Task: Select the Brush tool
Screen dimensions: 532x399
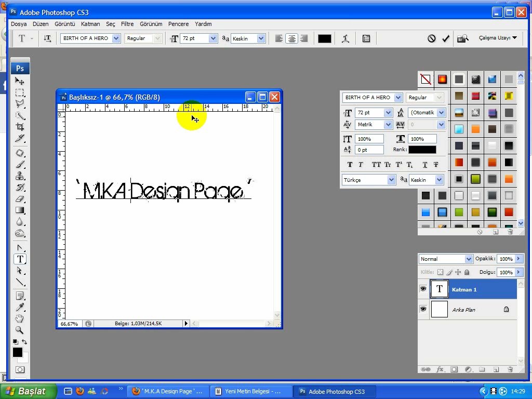Action: tap(20, 165)
